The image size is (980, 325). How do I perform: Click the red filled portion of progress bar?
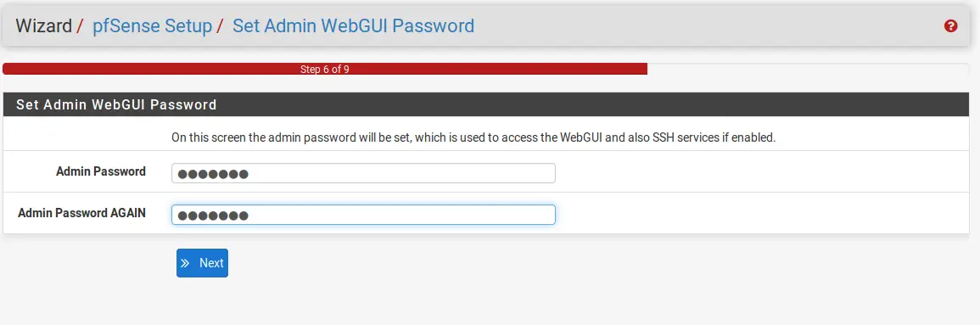[324, 69]
